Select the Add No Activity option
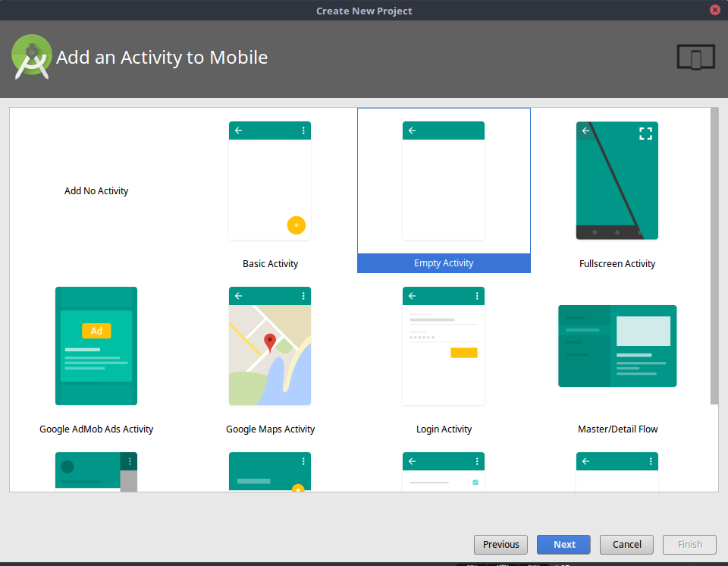This screenshot has width=728, height=566. pyautogui.click(x=96, y=191)
